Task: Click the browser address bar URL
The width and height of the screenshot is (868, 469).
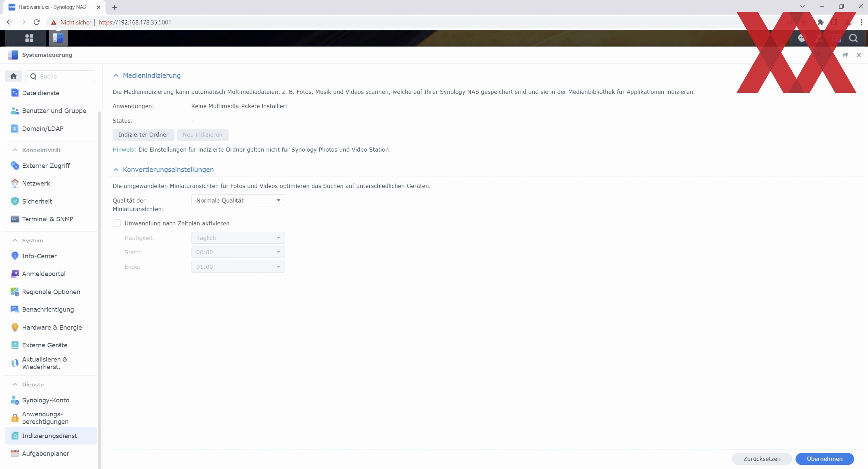Action: pos(135,22)
